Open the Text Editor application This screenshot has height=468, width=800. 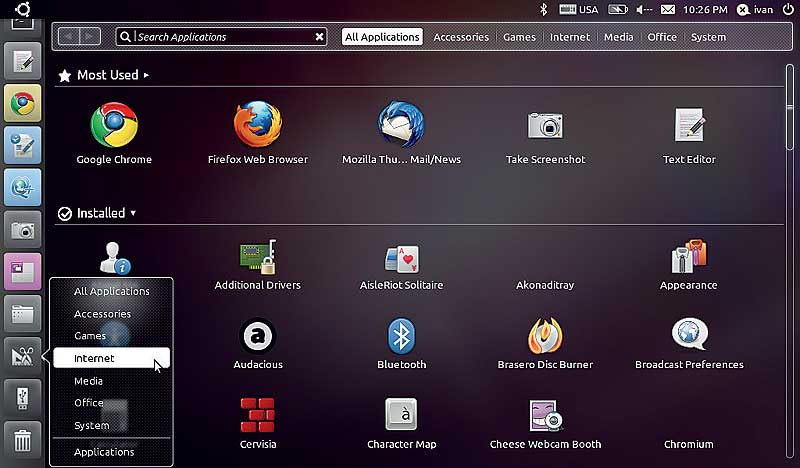pyautogui.click(x=689, y=136)
